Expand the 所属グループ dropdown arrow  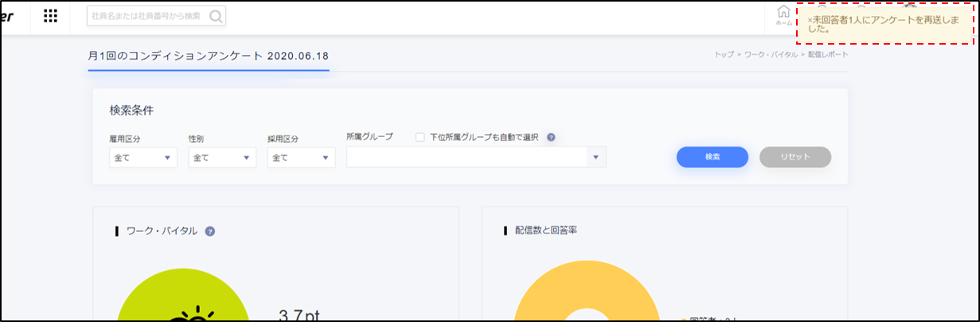coord(597,158)
